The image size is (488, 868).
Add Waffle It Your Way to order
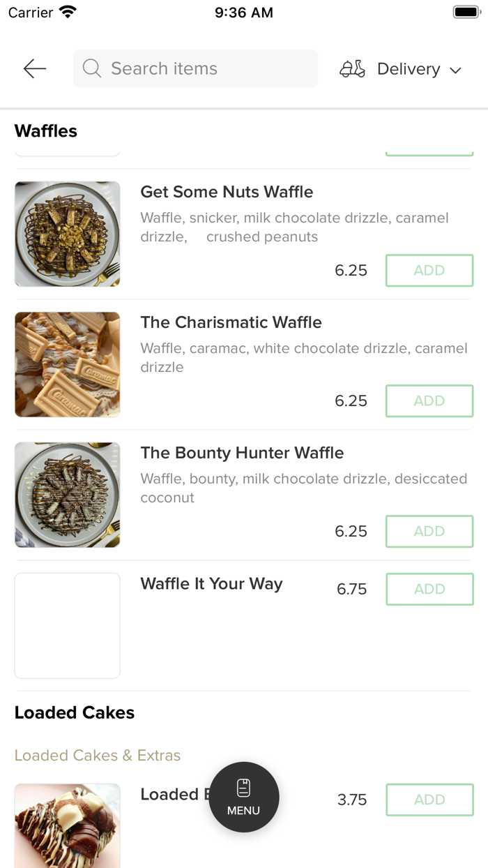pyautogui.click(x=429, y=589)
